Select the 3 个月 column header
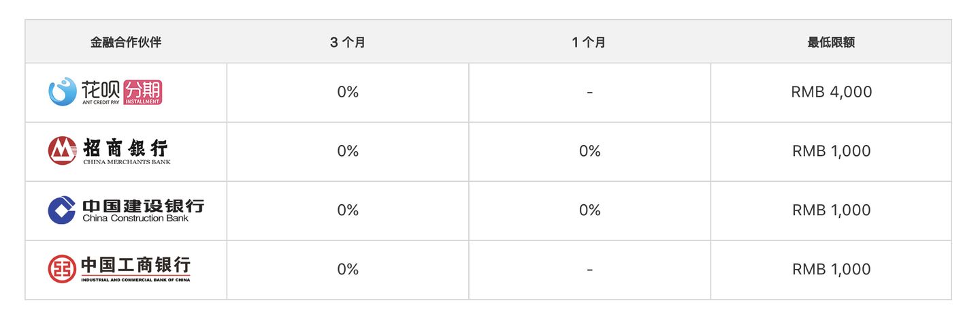980x318 pixels. (348, 42)
